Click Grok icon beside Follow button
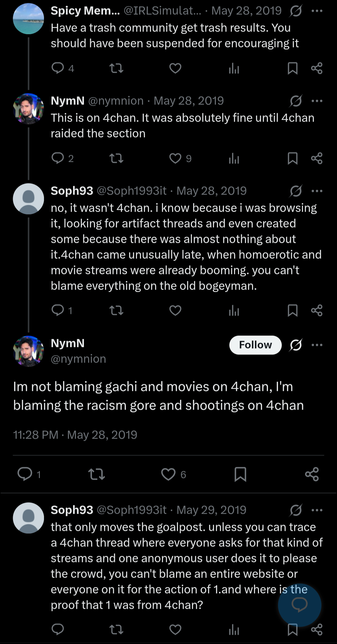 [x=296, y=345]
